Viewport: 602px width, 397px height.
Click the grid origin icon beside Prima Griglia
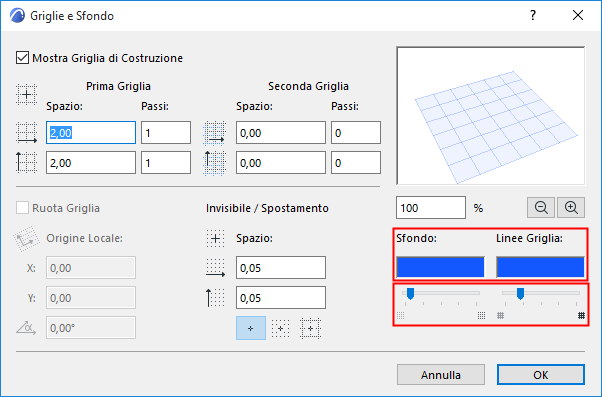(26, 94)
